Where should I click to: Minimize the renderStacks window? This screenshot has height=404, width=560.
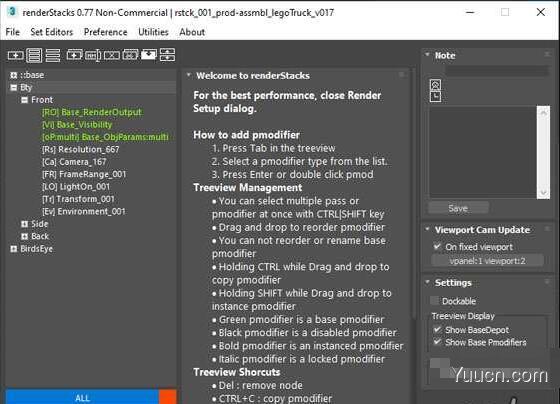tap(470, 12)
